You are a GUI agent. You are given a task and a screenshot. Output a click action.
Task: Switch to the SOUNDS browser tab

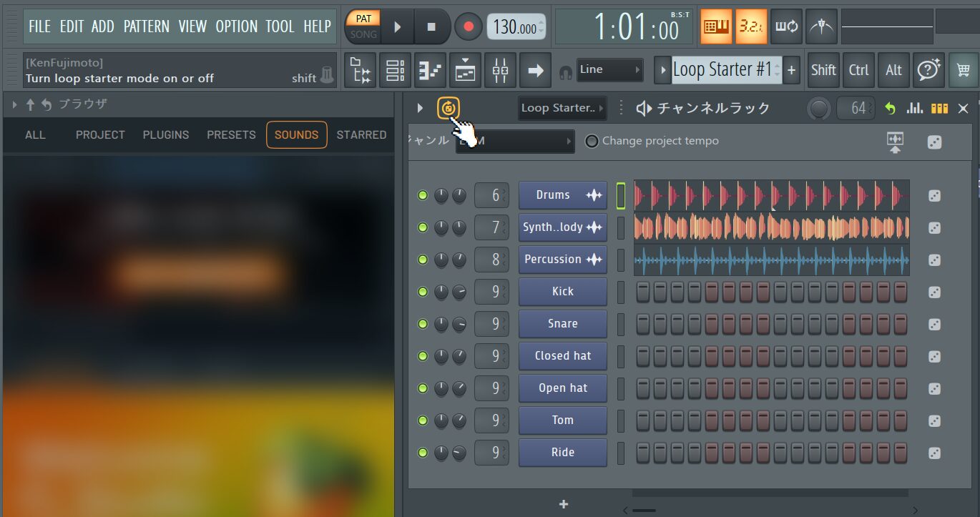coord(296,134)
